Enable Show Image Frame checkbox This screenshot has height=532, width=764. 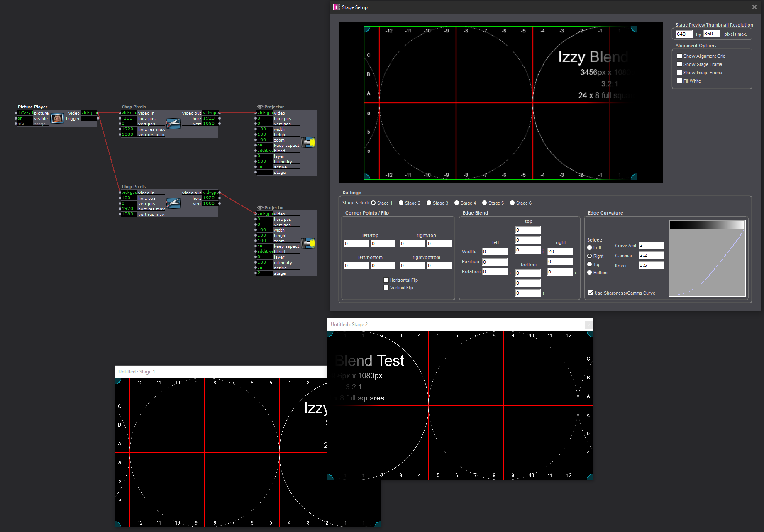tap(679, 72)
